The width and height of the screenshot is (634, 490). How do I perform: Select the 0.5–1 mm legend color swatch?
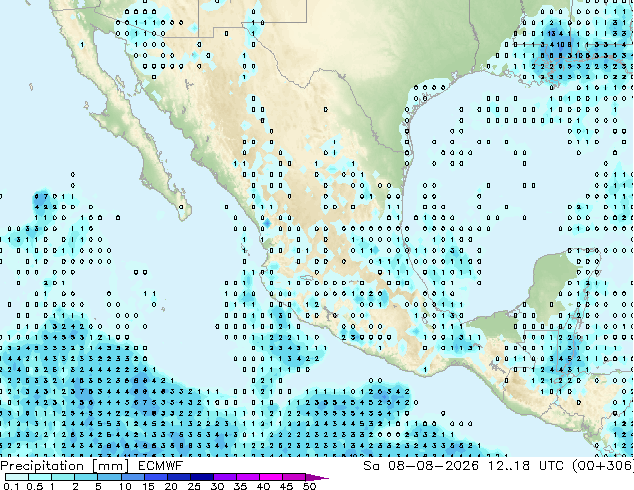[x=40, y=477]
